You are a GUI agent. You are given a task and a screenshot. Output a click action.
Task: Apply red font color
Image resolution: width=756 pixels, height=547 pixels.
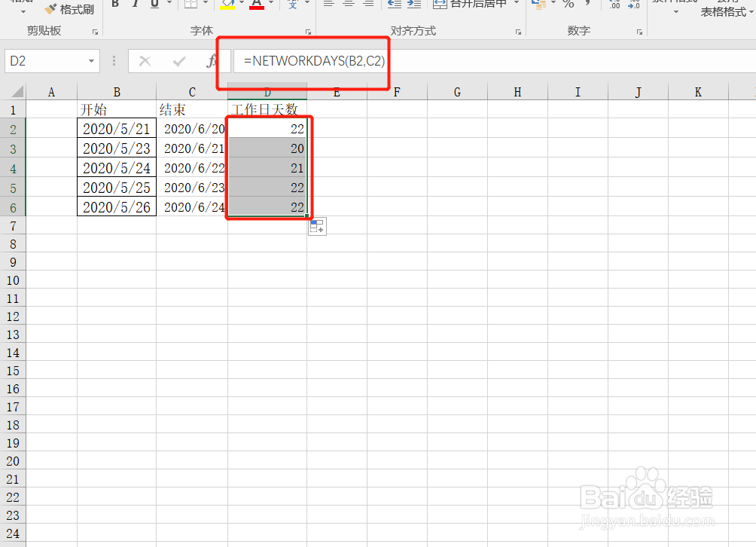(x=257, y=4)
